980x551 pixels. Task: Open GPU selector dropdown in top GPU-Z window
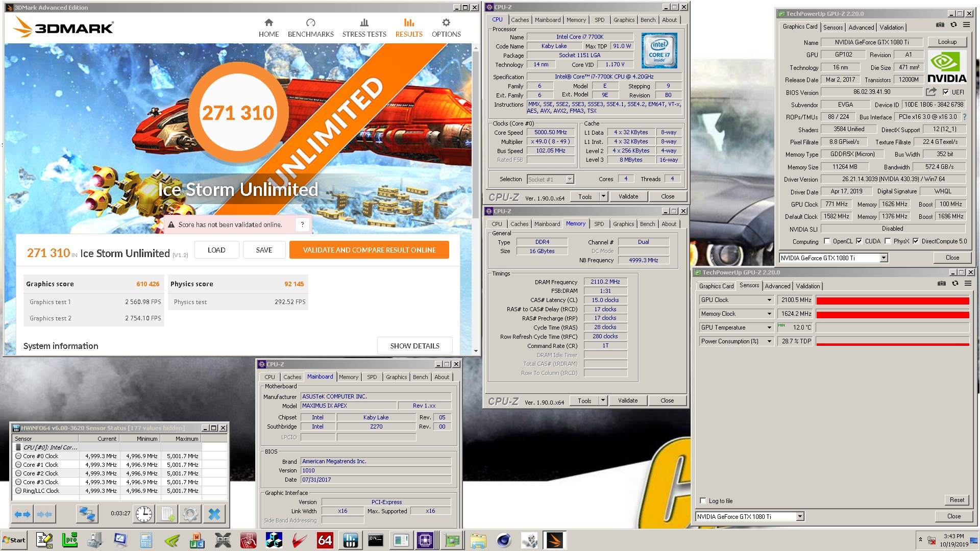(884, 258)
